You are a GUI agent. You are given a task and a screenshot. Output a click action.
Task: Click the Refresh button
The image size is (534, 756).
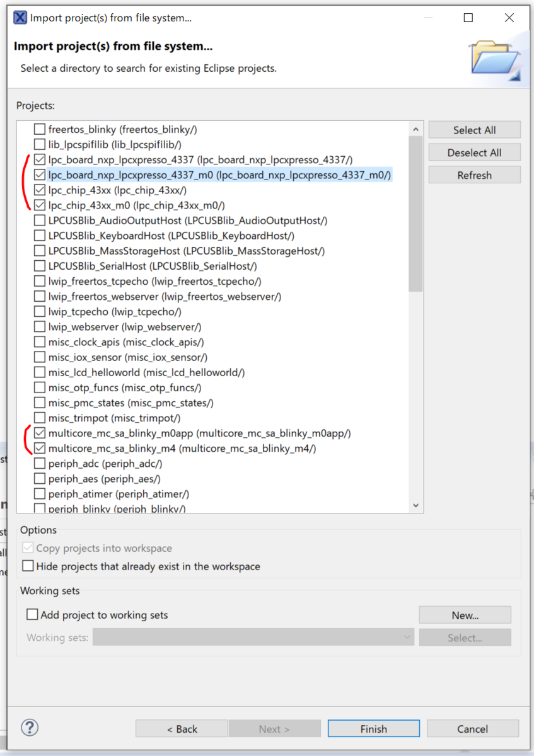[x=475, y=175]
